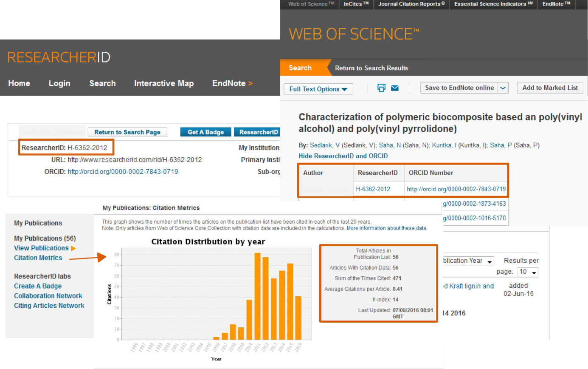Click the Get A Badge button
The height and width of the screenshot is (369, 588).
pyautogui.click(x=205, y=132)
